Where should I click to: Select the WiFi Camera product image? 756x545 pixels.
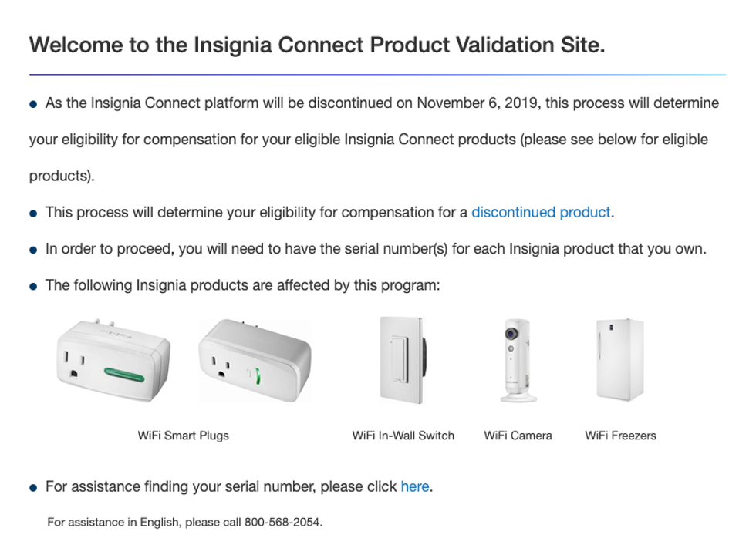518,360
